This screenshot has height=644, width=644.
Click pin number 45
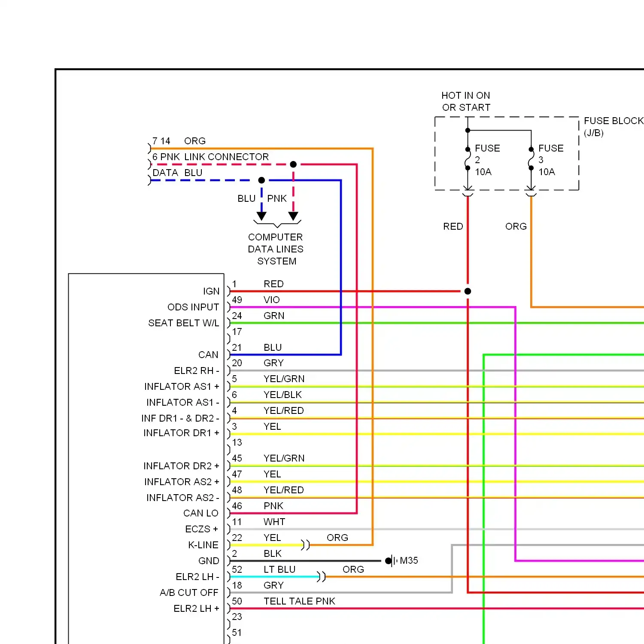[x=237, y=458]
